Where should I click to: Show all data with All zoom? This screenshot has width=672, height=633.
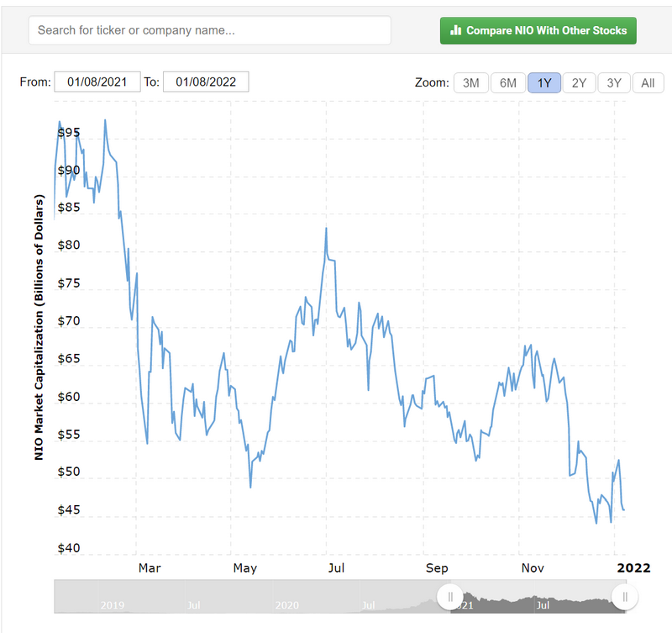pos(648,82)
